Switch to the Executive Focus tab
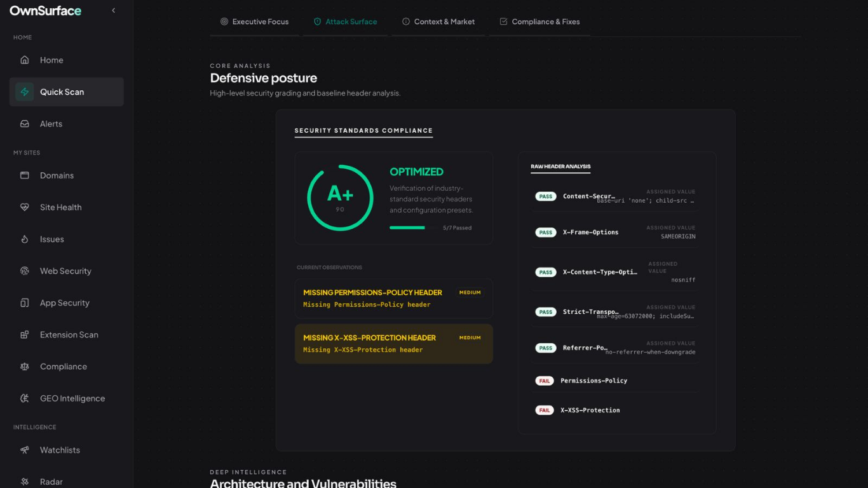868x488 pixels. coord(254,22)
